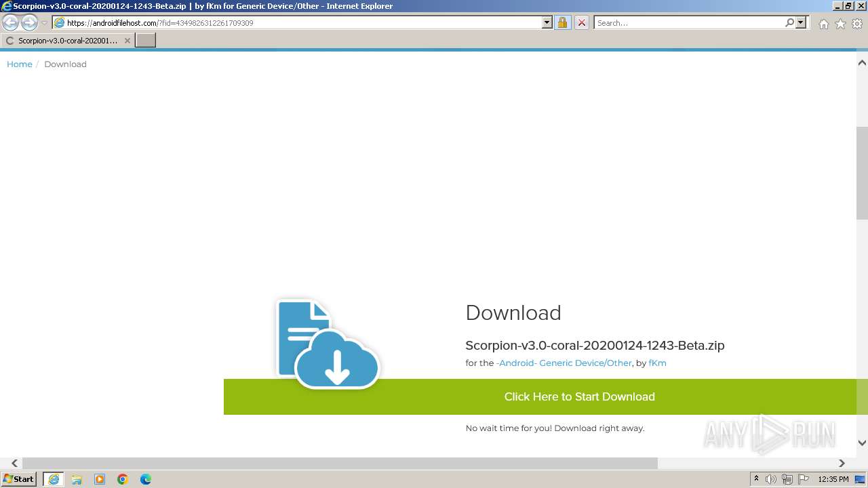Open the Windows Start menu
This screenshot has height=488, width=868.
pos(19,479)
